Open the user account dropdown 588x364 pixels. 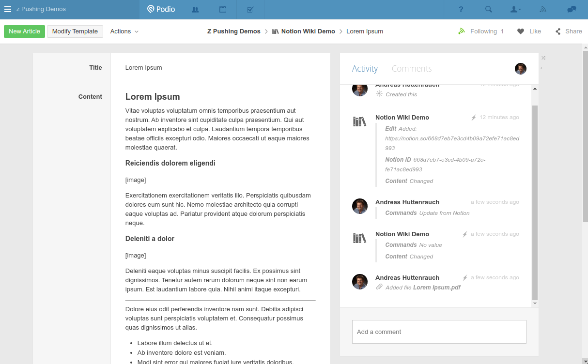516,9
